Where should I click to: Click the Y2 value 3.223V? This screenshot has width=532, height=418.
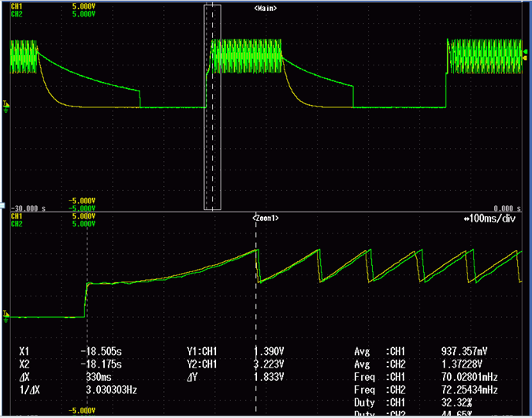click(269, 364)
